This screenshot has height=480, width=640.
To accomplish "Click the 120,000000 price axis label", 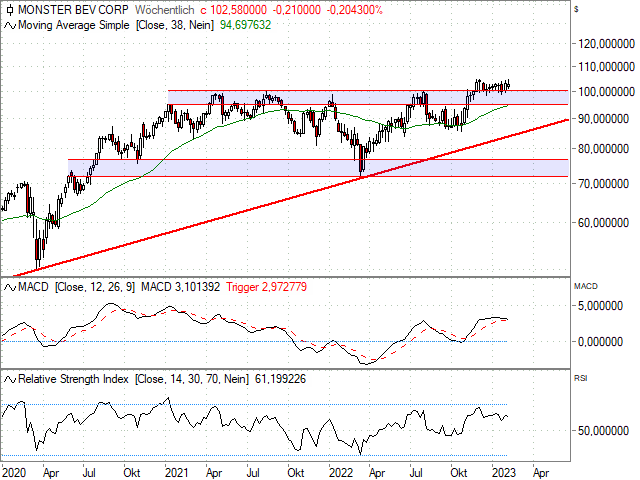I will click(607, 44).
